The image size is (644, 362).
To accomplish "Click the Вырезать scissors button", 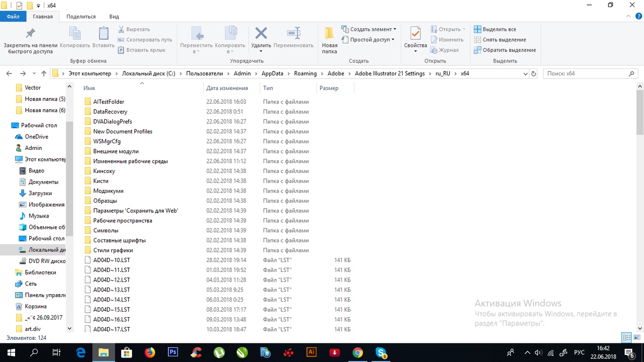I will 134,29.
